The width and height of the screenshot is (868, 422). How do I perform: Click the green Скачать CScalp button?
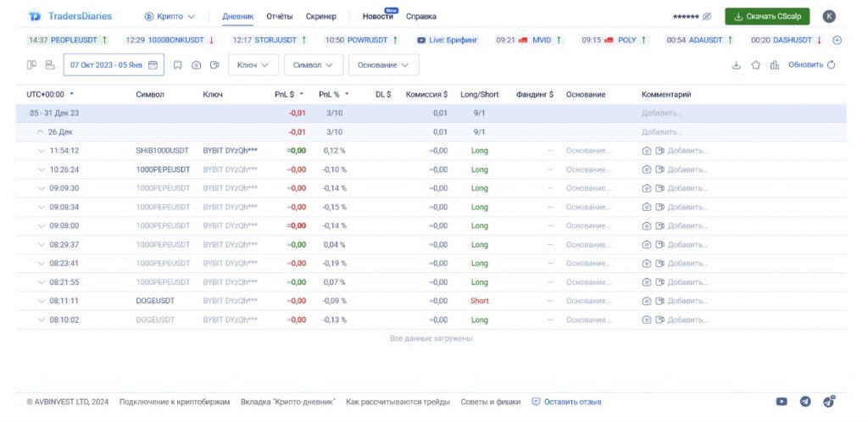coord(766,16)
